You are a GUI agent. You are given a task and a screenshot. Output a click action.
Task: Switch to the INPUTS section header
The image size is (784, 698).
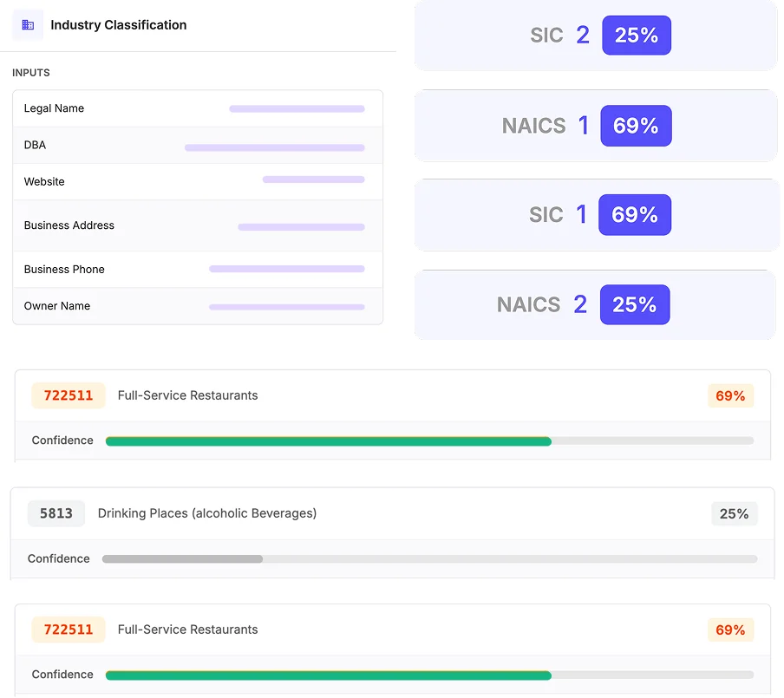31,73
